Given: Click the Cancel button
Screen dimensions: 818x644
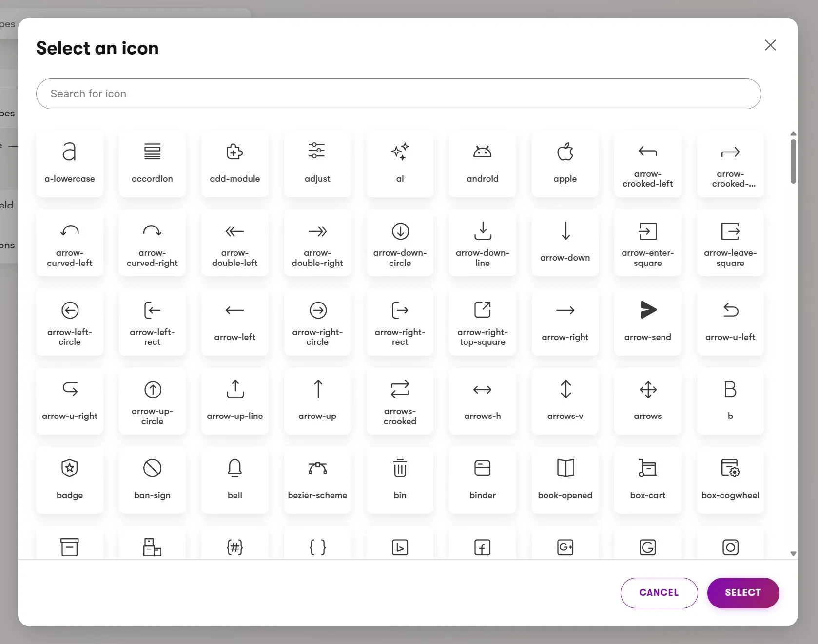Looking at the screenshot, I should 659,593.
